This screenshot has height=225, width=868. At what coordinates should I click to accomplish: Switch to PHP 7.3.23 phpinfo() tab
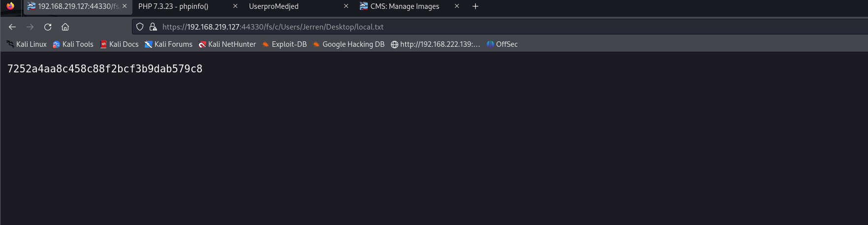(x=173, y=6)
